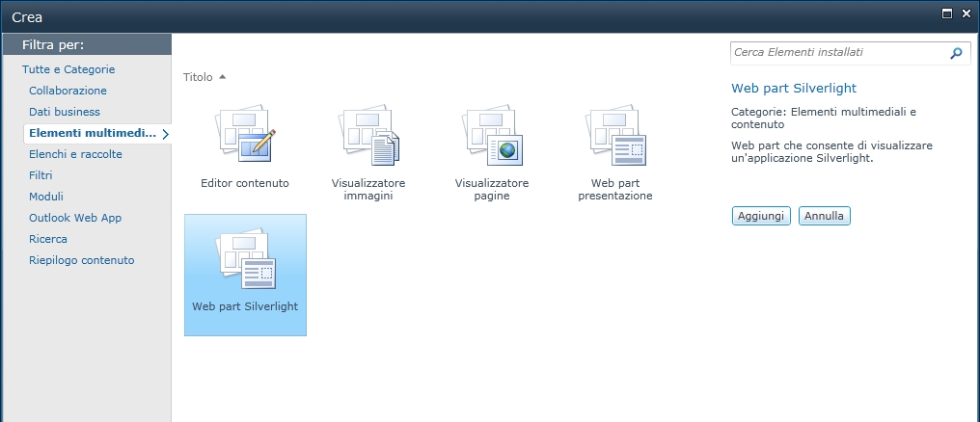980x422 pixels.
Task: Filter by Outlook Web App category
Action: coord(75,218)
